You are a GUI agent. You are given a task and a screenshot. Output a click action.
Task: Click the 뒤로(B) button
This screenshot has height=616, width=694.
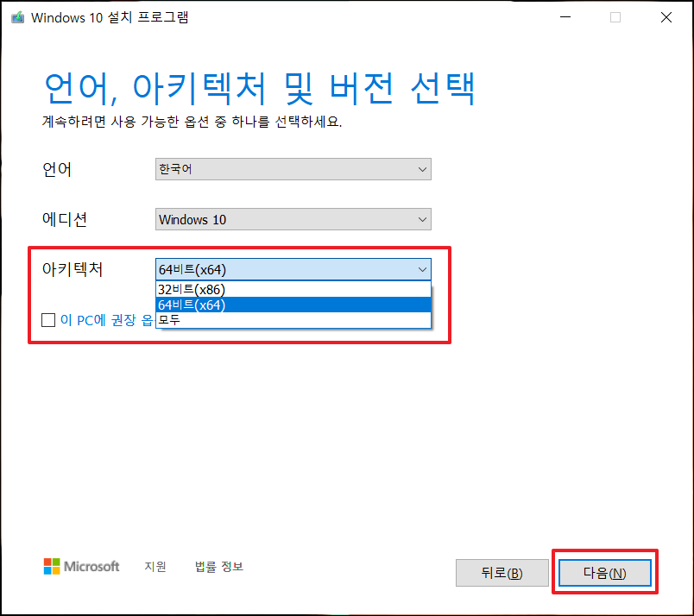(x=502, y=573)
